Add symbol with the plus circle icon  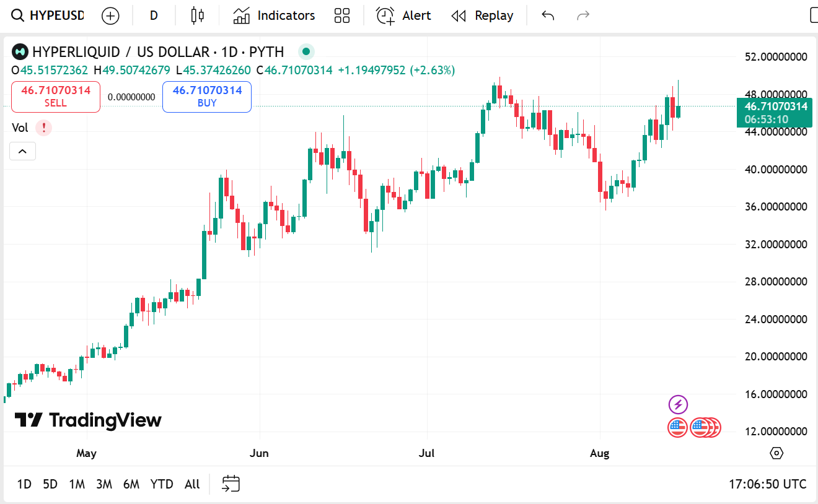click(110, 15)
